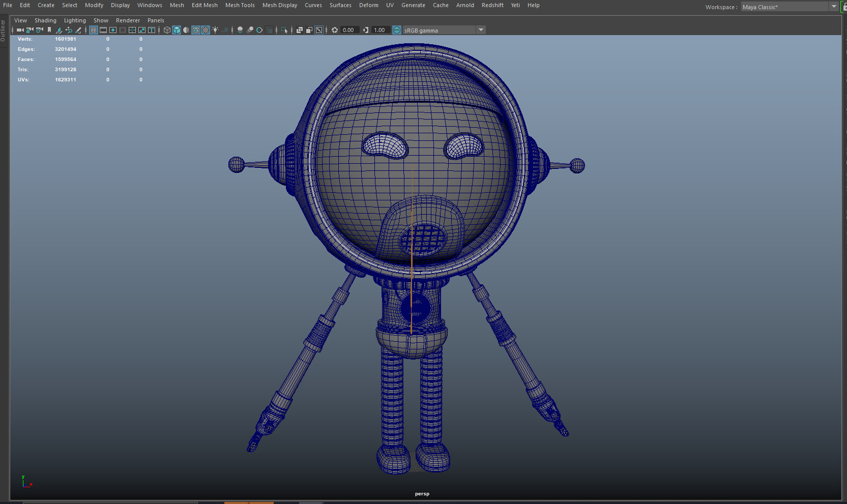Click the Grease Pencil icon

pyautogui.click(x=78, y=30)
